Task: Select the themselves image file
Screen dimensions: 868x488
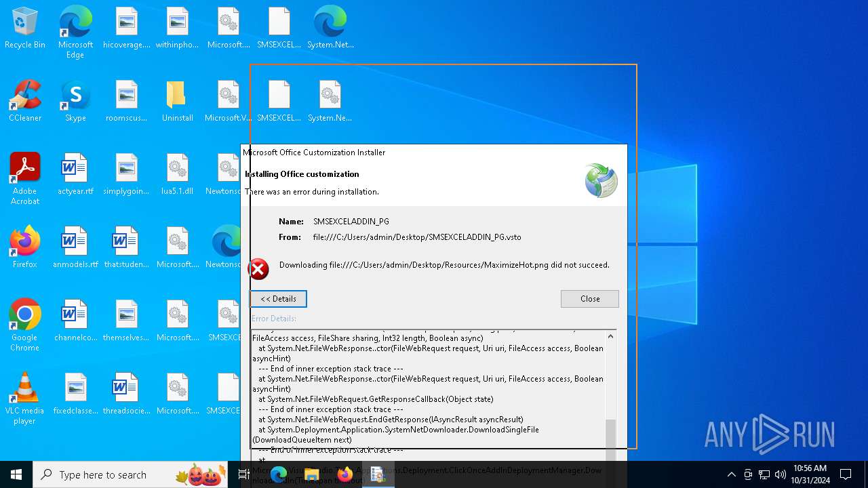Action: (x=127, y=321)
